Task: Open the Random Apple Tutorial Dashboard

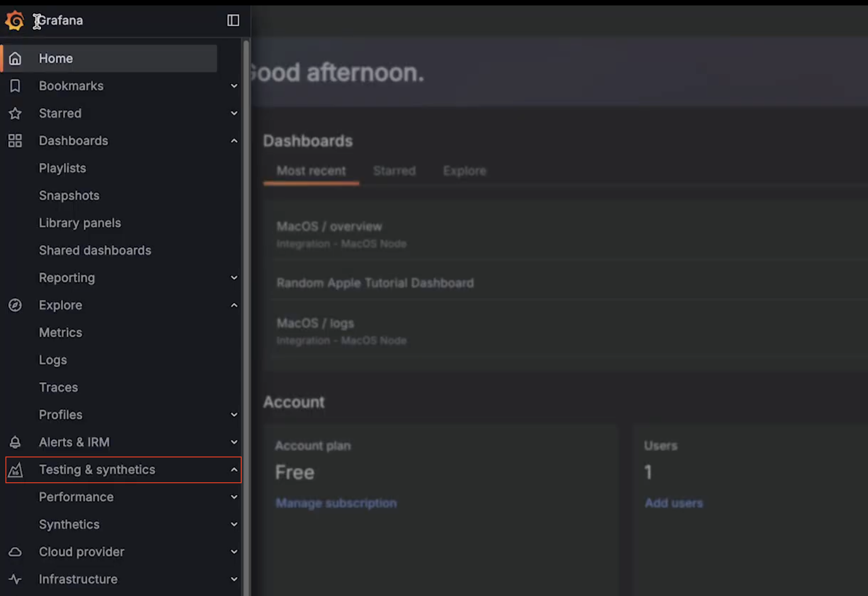Action: (375, 283)
